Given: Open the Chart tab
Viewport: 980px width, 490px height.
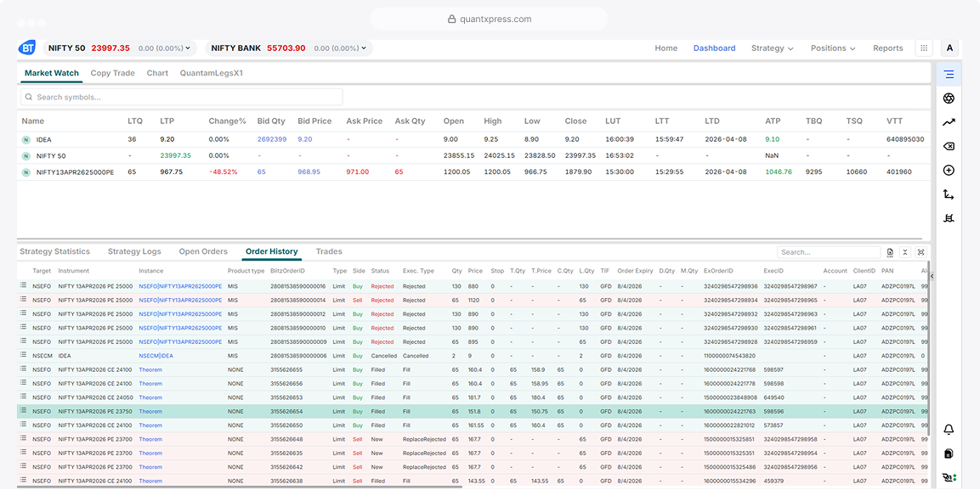Looking at the screenshot, I should click(157, 73).
